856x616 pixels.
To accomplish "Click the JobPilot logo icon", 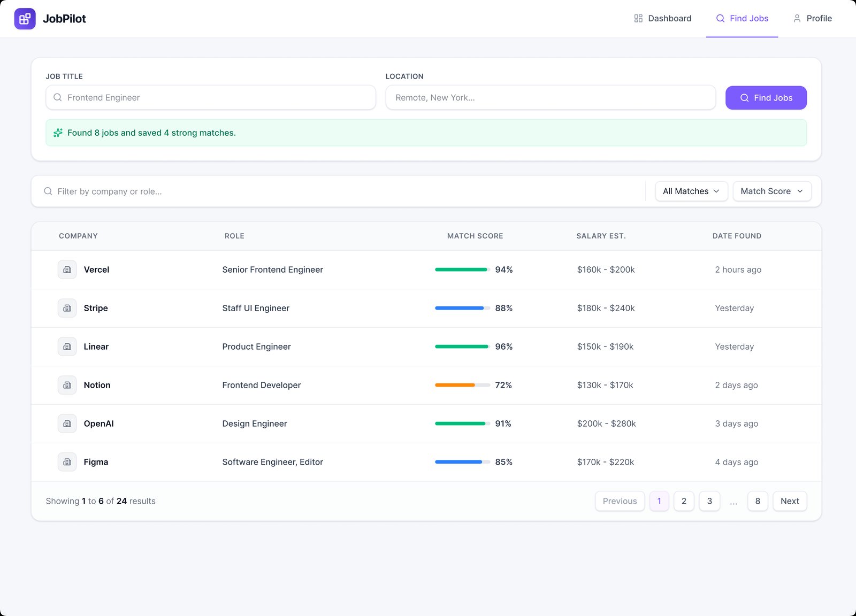I will pos(25,19).
